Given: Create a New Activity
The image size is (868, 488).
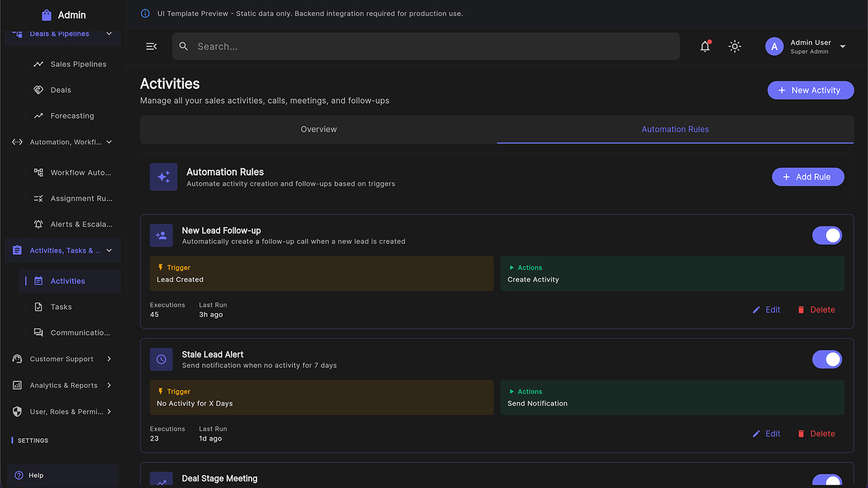Looking at the screenshot, I should tap(810, 90).
